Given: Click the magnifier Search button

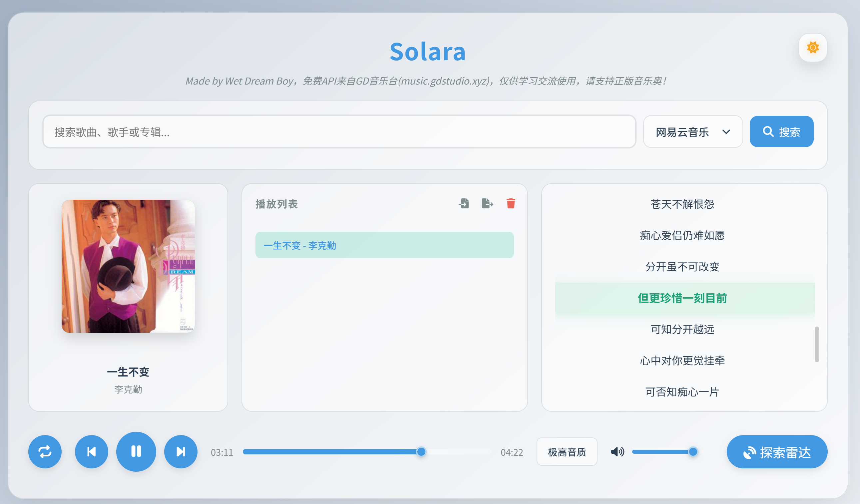Looking at the screenshot, I should click(781, 131).
